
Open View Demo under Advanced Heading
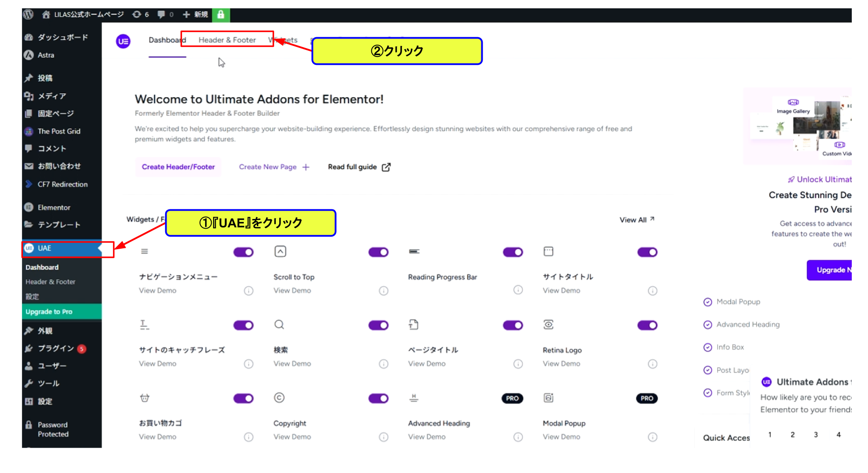pyautogui.click(x=427, y=437)
